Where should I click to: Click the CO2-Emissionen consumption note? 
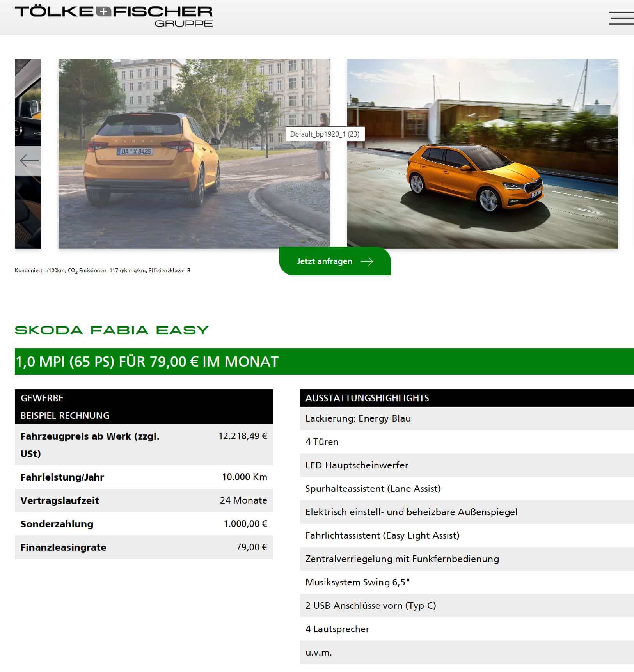[102, 271]
